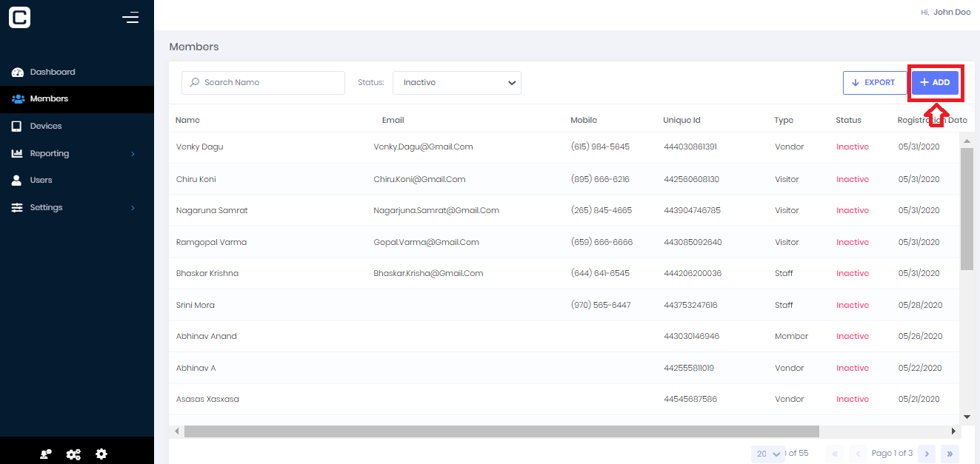This screenshot has height=464, width=980.
Task: Expand the Settings submenu arrow
Action: (x=133, y=208)
